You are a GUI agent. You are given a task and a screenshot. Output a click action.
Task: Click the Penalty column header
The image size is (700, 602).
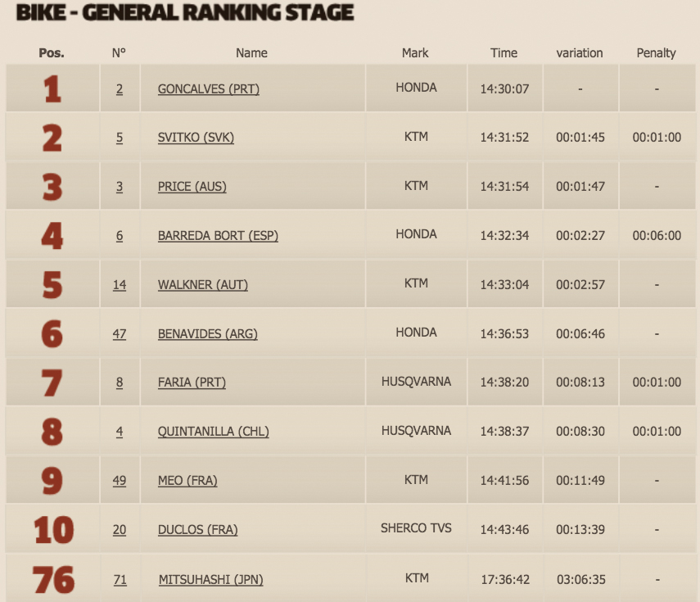(x=656, y=53)
